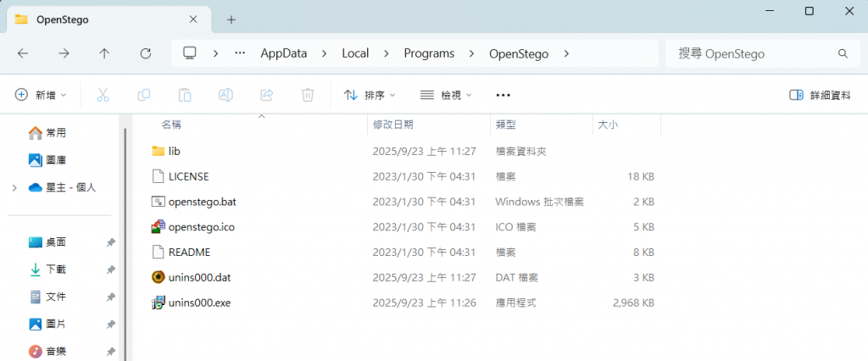The image size is (868, 361).
Task: Click OpenStego breadcrumb segment
Action: [x=519, y=53]
